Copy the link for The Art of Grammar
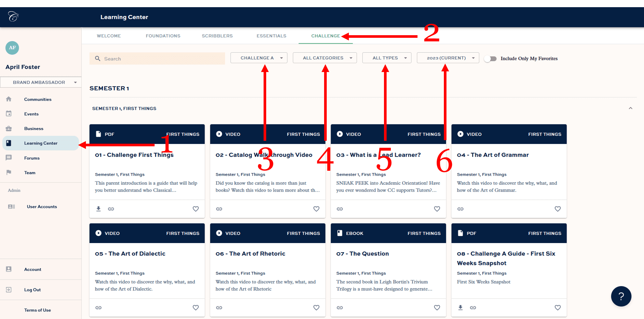Screen dimensions: 644x319 click(x=460, y=209)
